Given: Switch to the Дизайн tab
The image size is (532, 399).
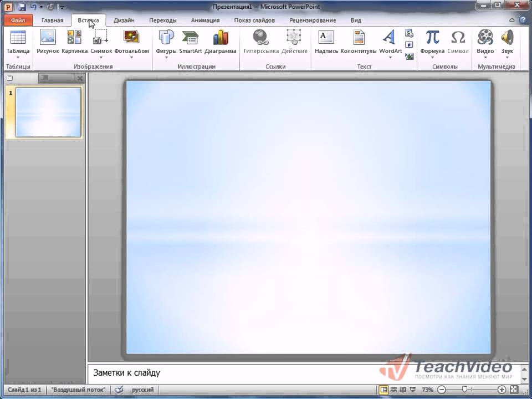Looking at the screenshot, I should tap(124, 21).
